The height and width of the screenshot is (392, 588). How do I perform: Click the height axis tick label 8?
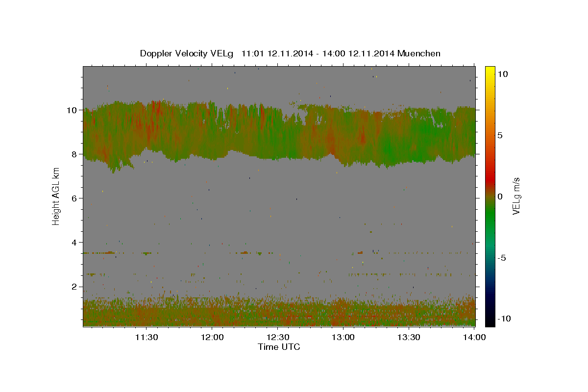tap(75, 154)
